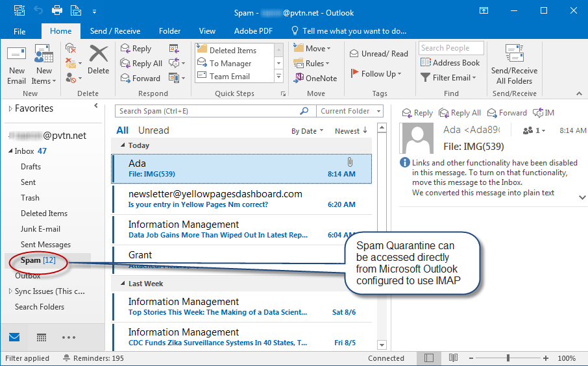
Task: Open the IM reply dropdown icon
Action: [x=177, y=63]
